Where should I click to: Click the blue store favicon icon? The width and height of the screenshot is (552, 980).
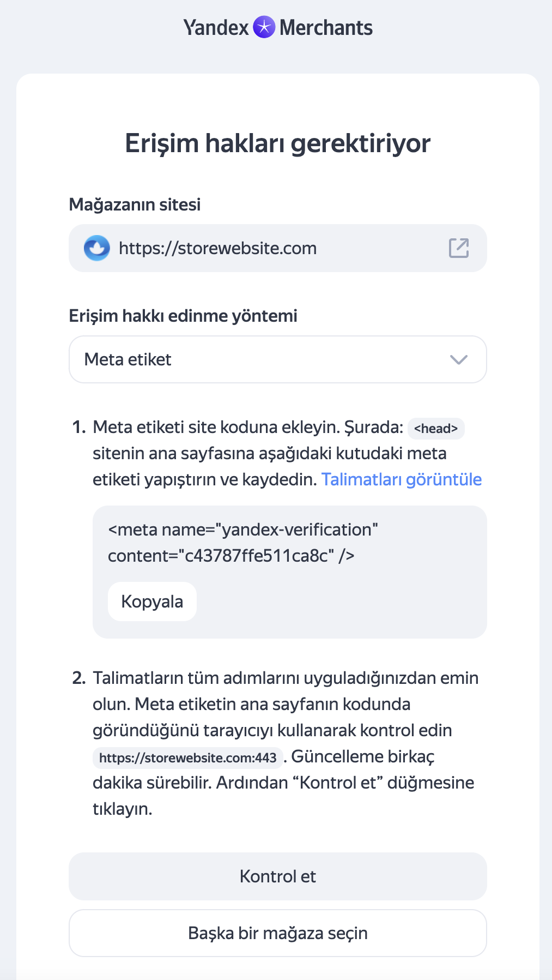pos(97,248)
